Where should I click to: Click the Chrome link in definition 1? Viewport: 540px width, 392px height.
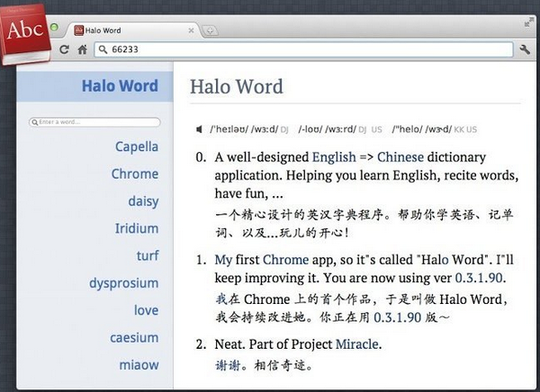pyautogui.click(x=285, y=260)
